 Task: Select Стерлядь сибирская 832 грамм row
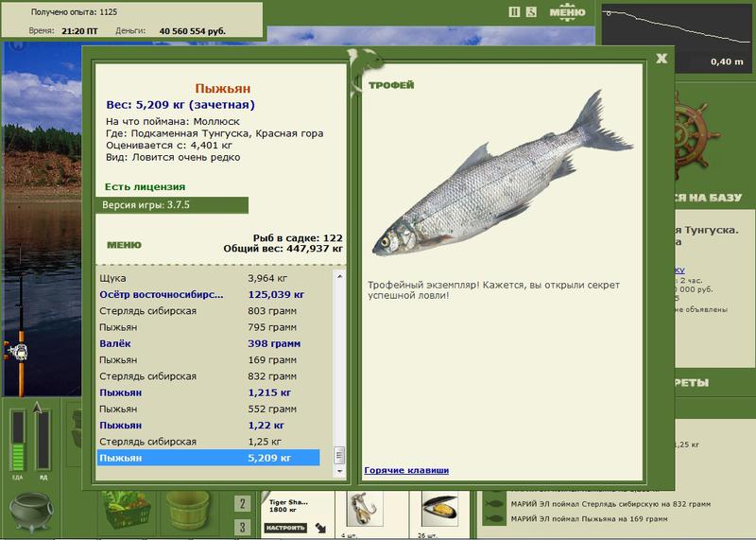pos(208,376)
